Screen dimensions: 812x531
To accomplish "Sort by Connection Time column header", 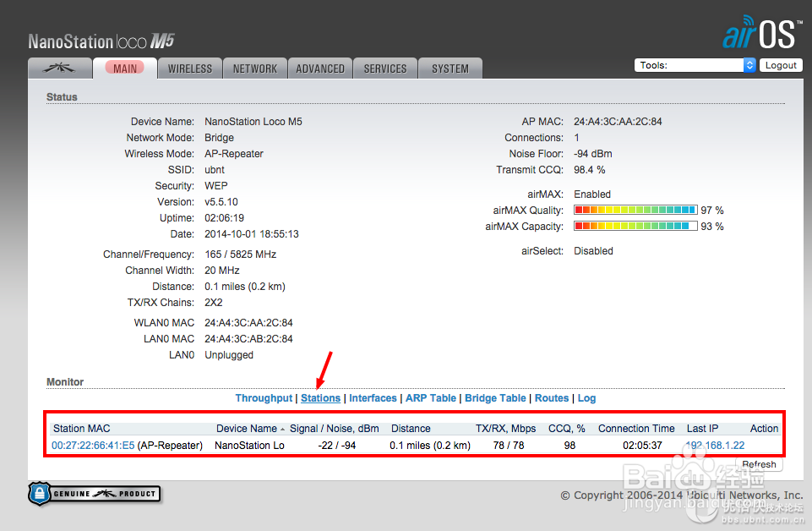I will tap(636, 429).
